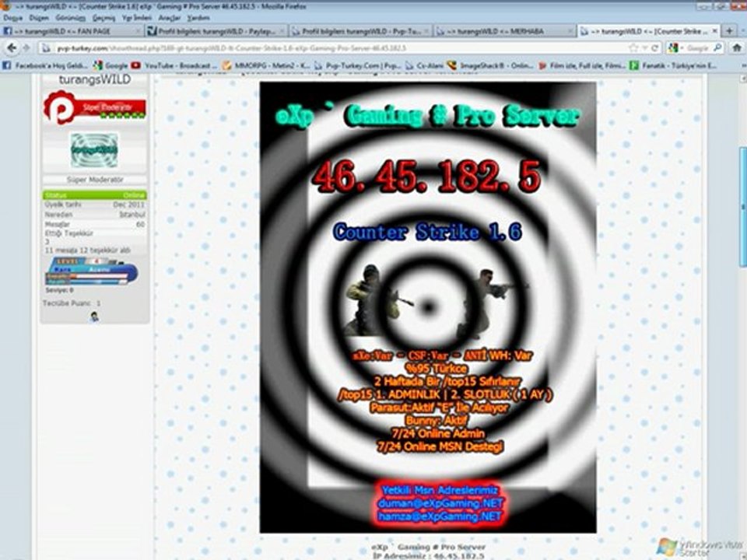Image resolution: width=747 pixels, height=560 pixels.
Task: Switch to the FAN PAGE tab
Action: pyautogui.click(x=72, y=31)
